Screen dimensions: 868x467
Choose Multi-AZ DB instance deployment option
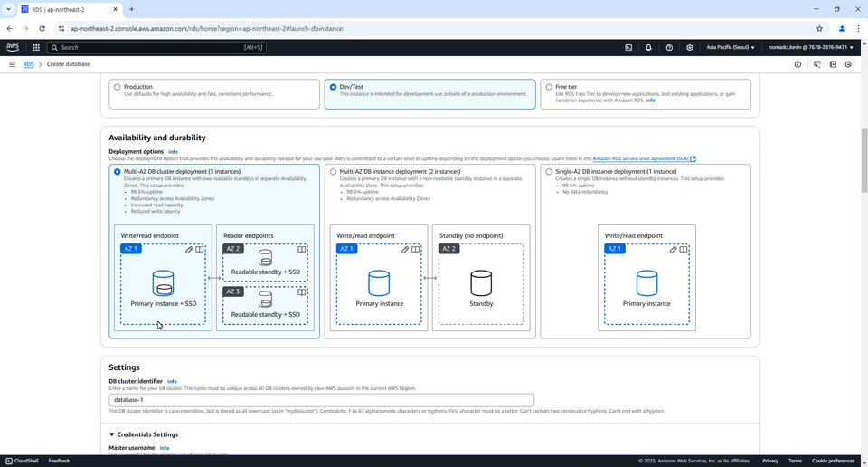pyautogui.click(x=333, y=172)
